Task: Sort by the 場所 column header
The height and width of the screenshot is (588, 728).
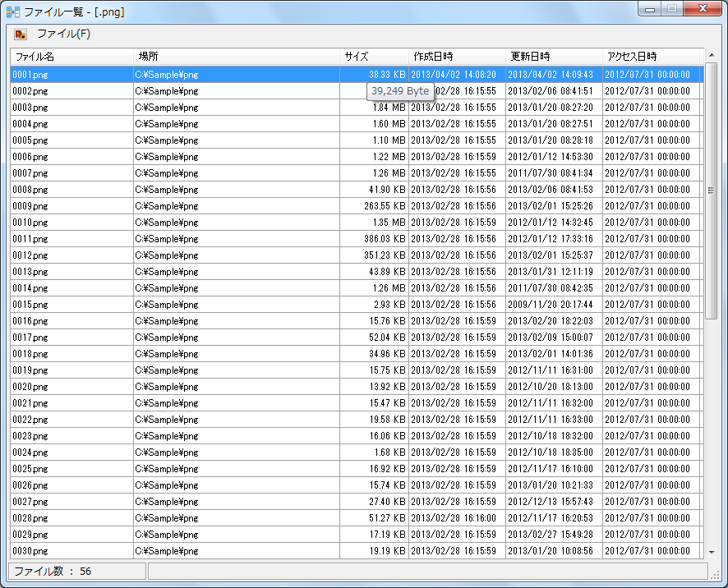Action: pos(149,57)
